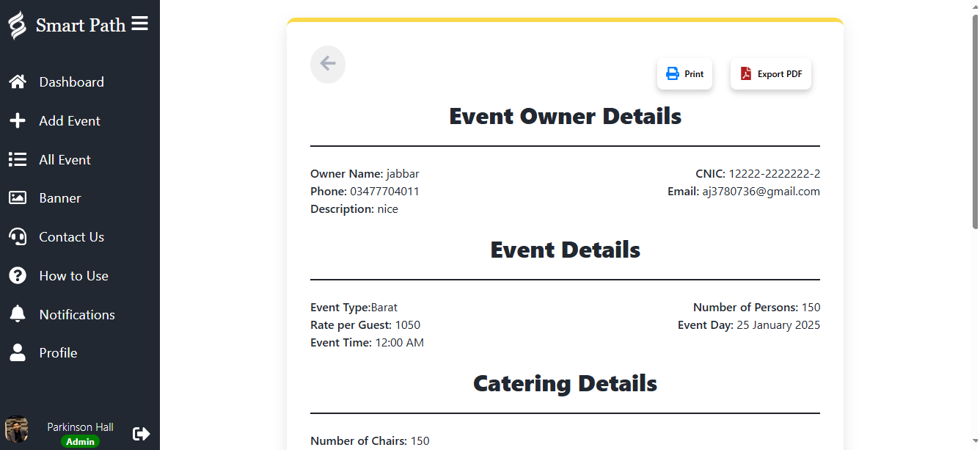Click the Contact Us headset icon
This screenshot has height=450, width=980.
tap(18, 236)
